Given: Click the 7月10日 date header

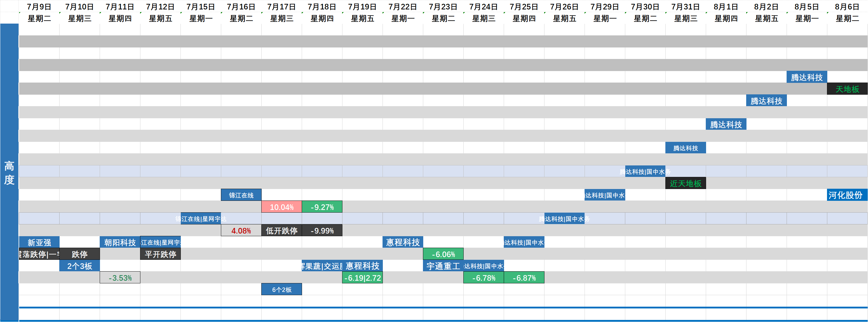Looking at the screenshot, I should [x=80, y=6].
